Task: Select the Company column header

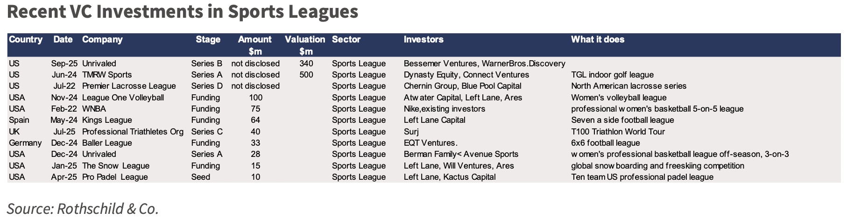Action: point(102,40)
